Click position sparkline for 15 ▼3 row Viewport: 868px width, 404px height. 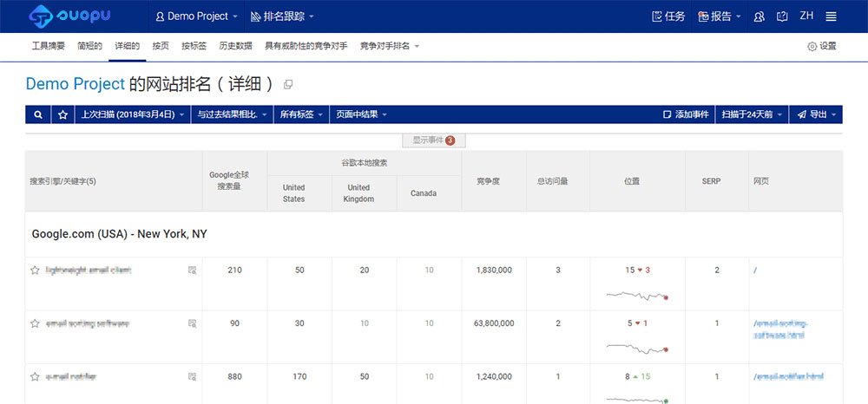tap(637, 296)
